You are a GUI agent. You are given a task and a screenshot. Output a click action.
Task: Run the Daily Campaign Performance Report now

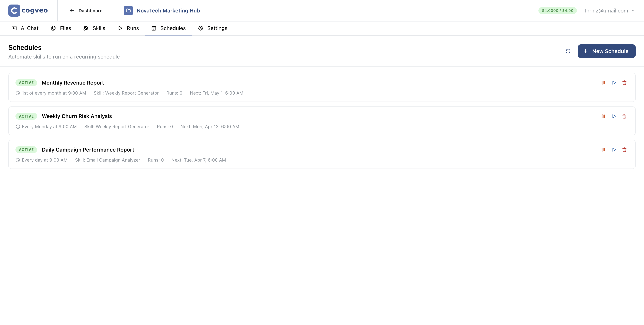(x=614, y=150)
